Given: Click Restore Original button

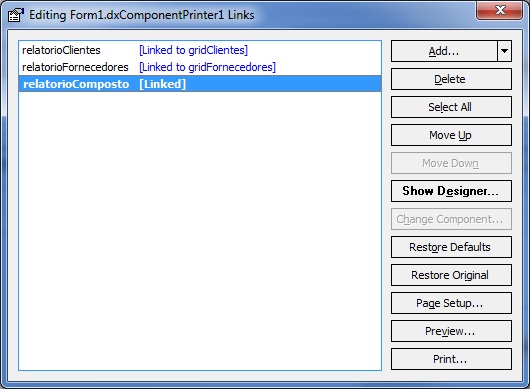Looking at the screenshot, I should [x=451, y=275].
